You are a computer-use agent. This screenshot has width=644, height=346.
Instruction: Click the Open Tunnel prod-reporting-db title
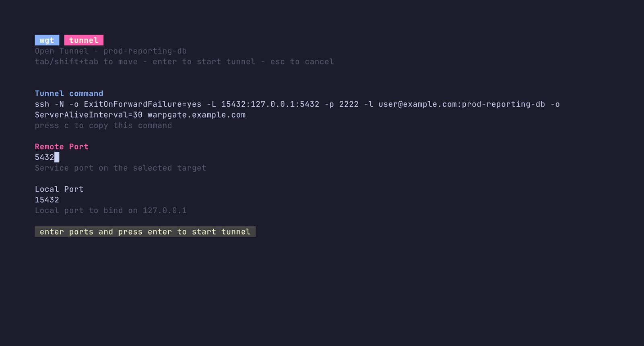click(x=111, y=51)
